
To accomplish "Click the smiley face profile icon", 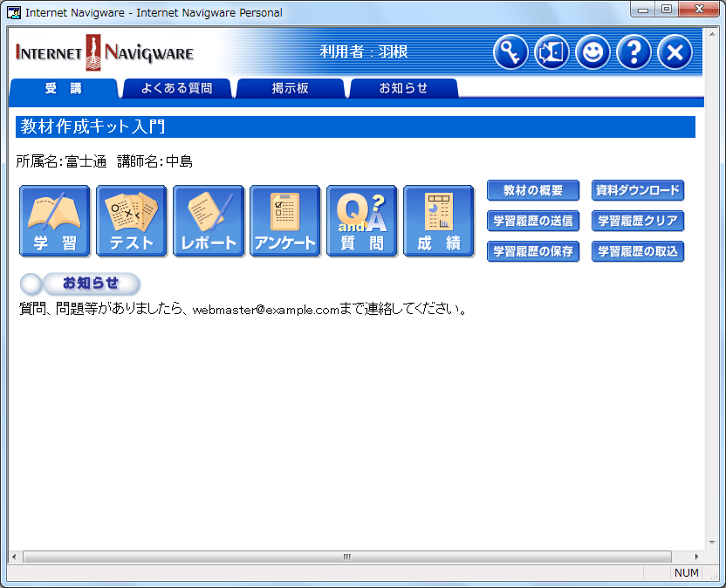I will [592, 52].
